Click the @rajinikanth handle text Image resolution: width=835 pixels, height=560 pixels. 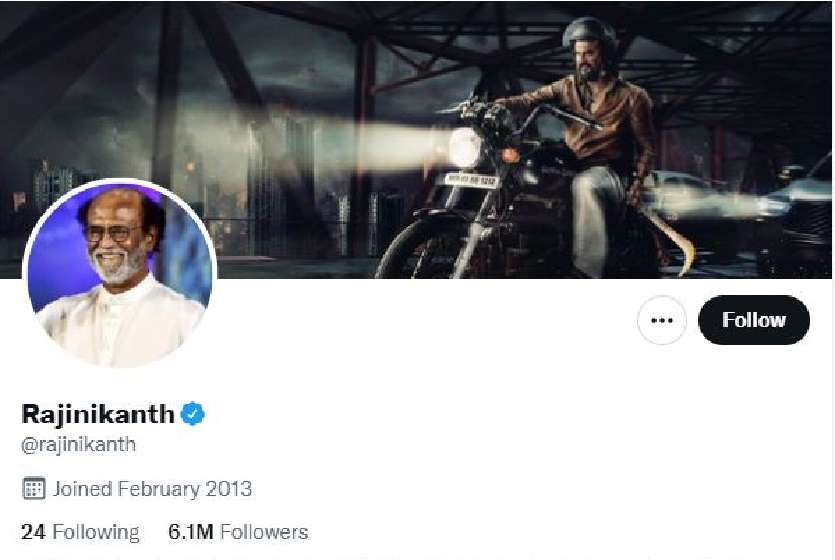click(78, 444)
